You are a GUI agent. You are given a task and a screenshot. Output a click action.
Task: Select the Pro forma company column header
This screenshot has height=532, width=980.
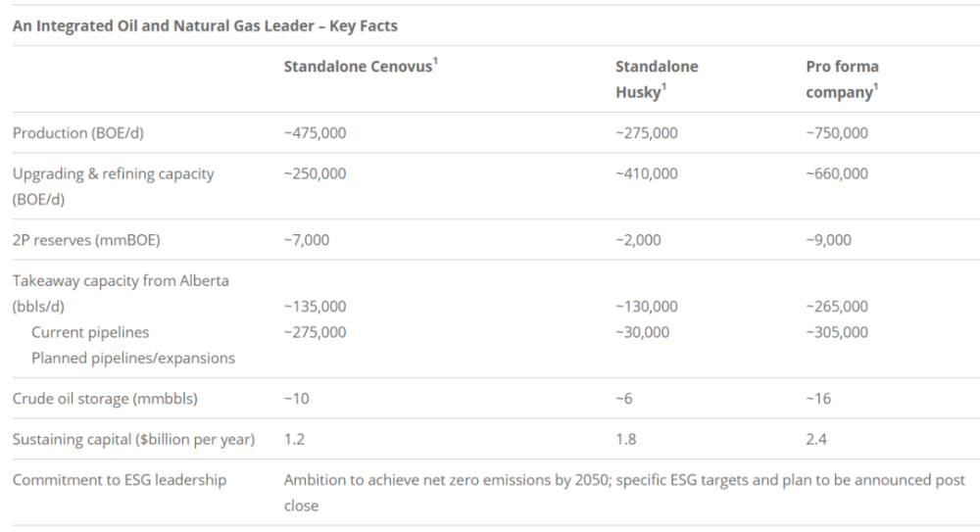click(x=842, y=78)
